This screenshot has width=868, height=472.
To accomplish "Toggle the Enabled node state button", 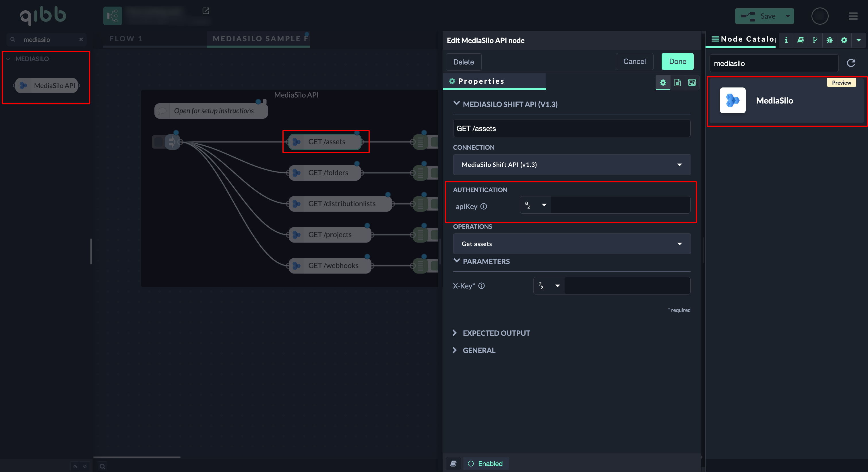I will coord(486,464).
